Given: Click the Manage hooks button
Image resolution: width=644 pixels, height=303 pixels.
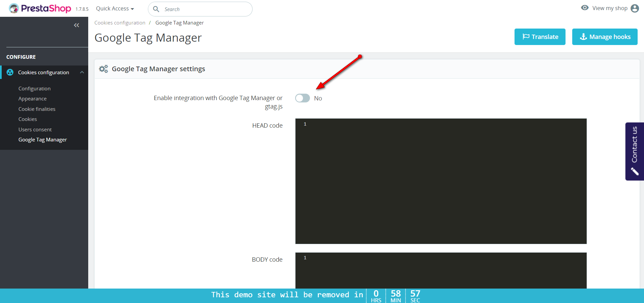Looking at the screenshot, I should [605, 37].
